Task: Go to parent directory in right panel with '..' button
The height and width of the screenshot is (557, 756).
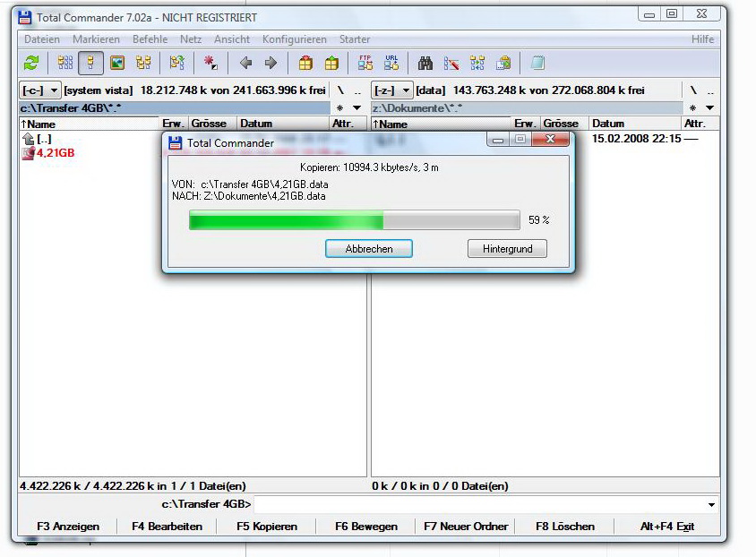Action: click(710, 90)
